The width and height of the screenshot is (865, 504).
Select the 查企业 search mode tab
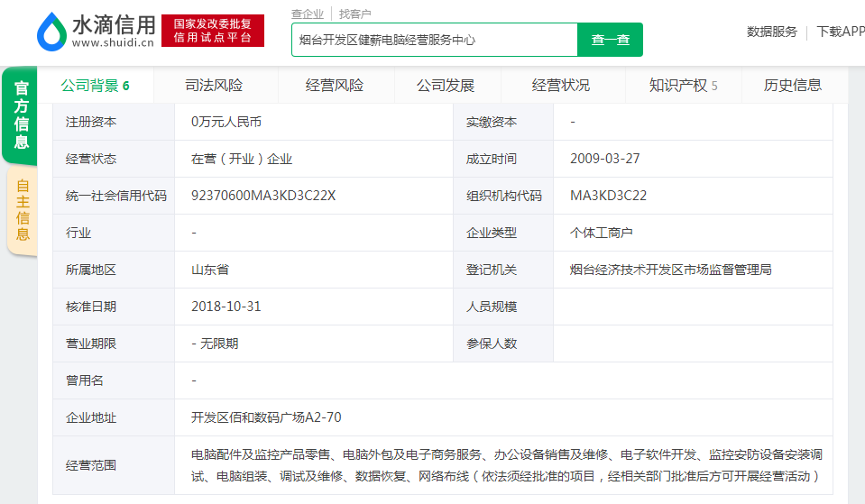pos(307,14)
